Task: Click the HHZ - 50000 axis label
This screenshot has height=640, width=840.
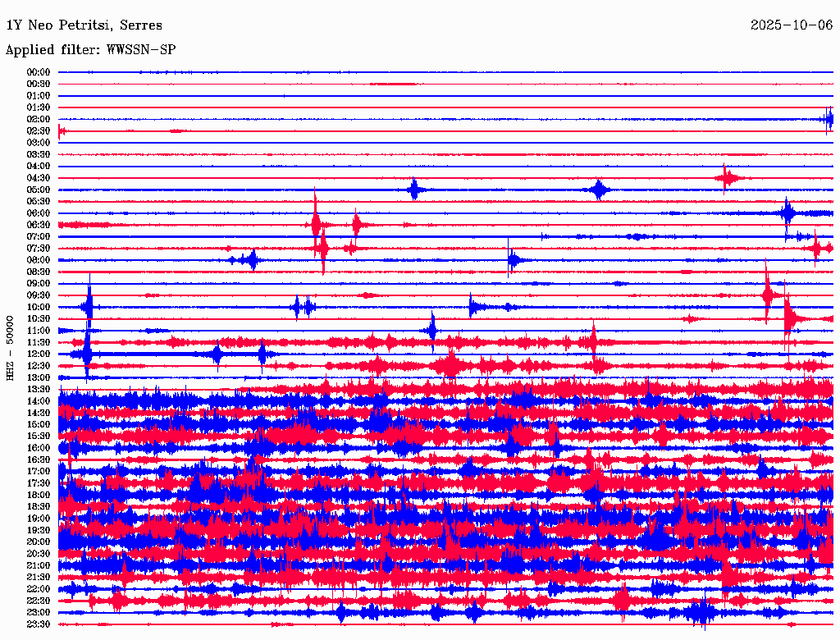Action: pyautogui.click(x=10, y=349)
